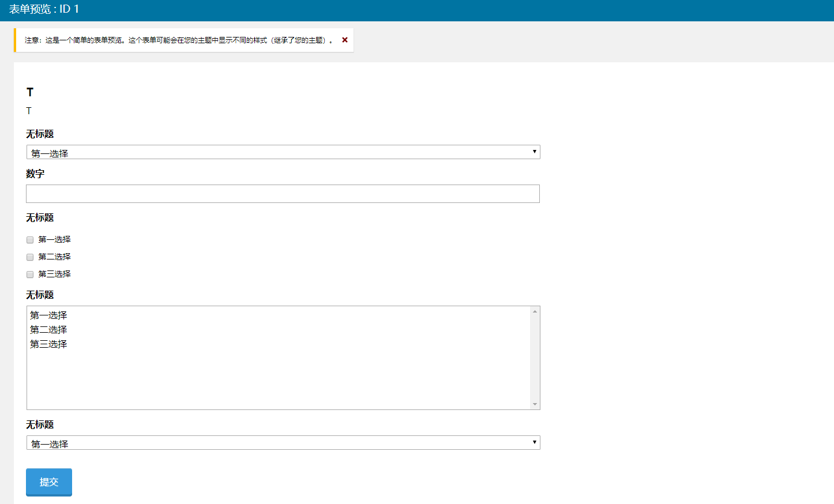
Task: Choose 第二选择 in the multi-select list box
Action: click(48, 330)
